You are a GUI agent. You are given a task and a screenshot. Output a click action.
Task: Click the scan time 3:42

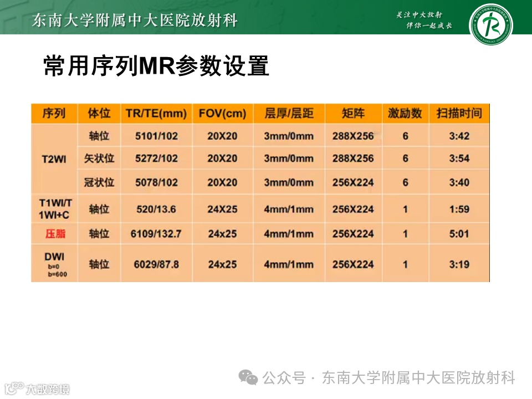tap(459, 136)
